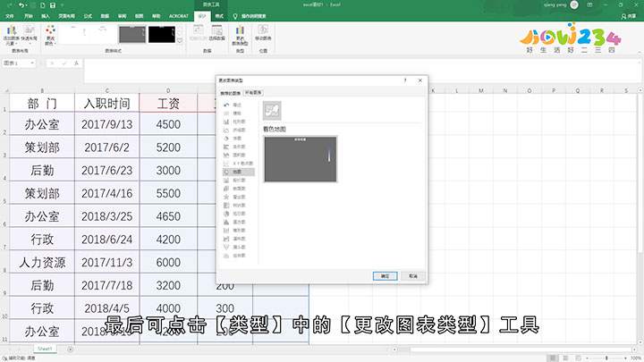
Task: Switch to Normal view in status bar
Action: [x=553, y=358]
